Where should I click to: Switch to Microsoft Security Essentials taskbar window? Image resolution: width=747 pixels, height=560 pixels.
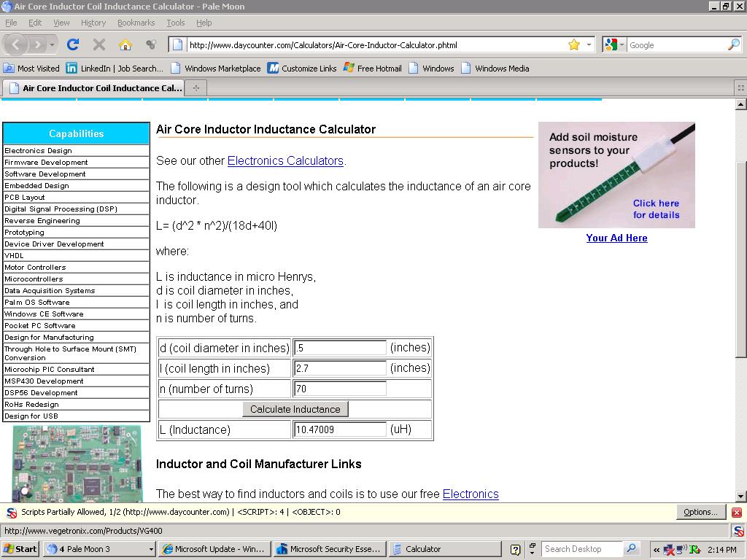coord(330,549)
